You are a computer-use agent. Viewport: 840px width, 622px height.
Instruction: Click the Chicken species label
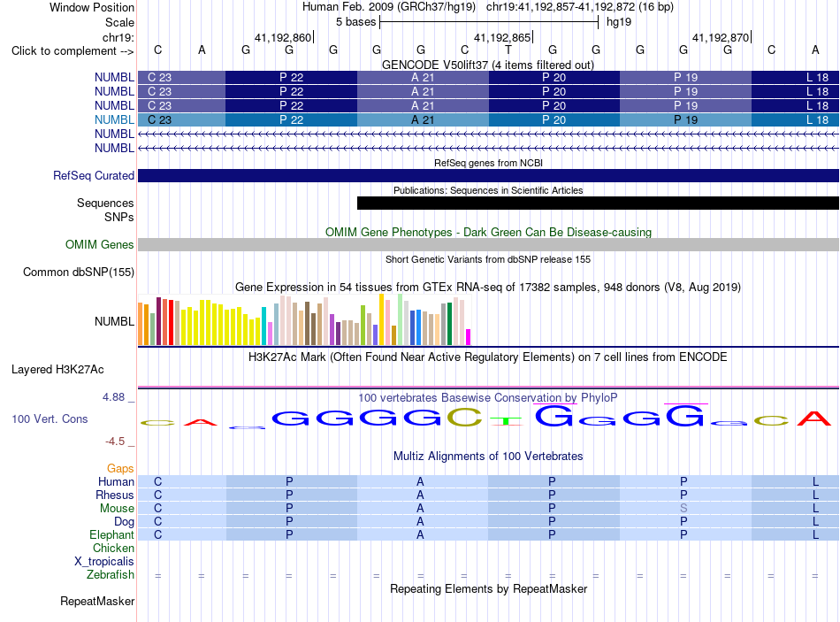pyautogui.click(x=113, y=548)
